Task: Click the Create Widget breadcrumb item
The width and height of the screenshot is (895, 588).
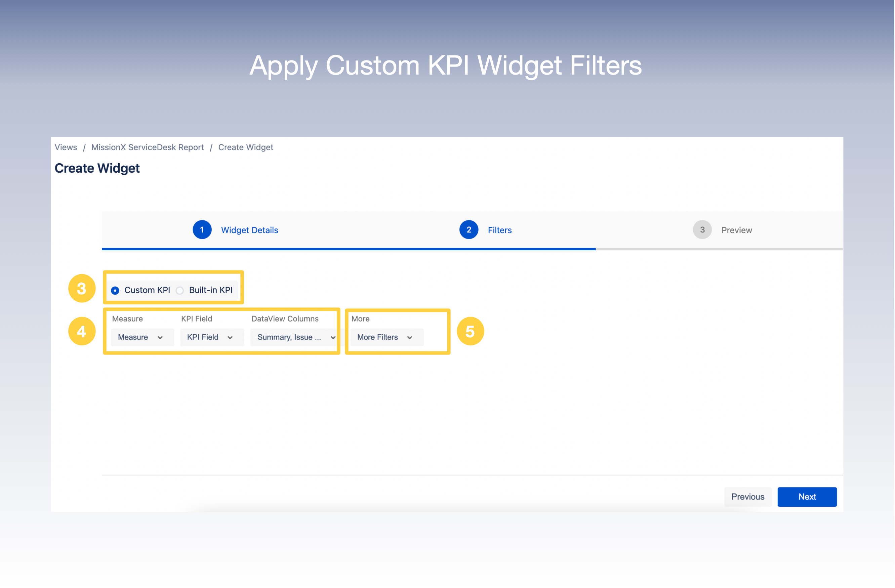Action: pyautogui.click(x=246, y=147)
